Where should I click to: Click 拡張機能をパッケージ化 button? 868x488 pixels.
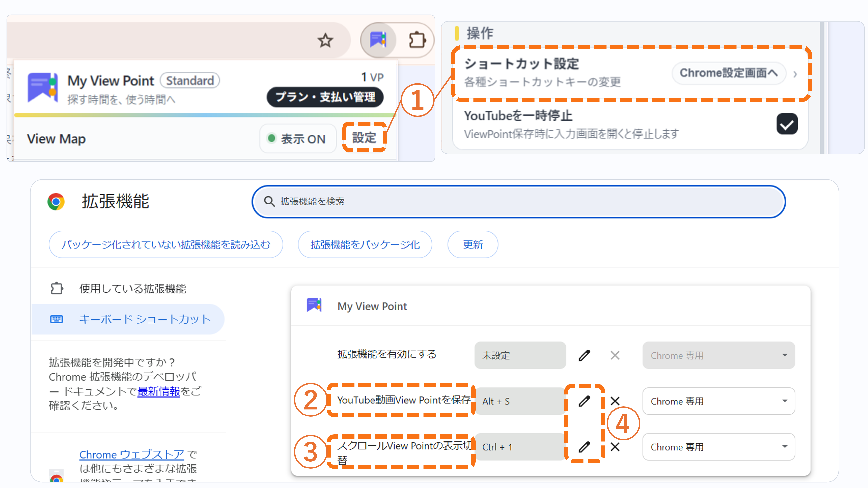[365, 244]
